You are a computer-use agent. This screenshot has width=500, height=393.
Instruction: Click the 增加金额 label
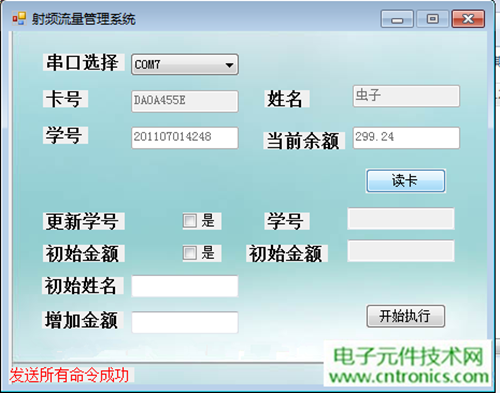pos(83,320)
